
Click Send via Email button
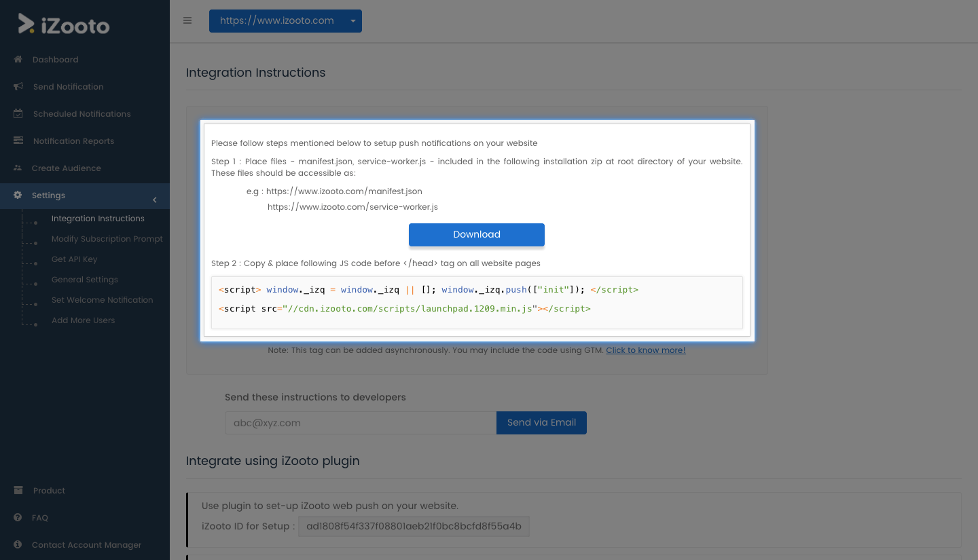(x=541, y=422)
